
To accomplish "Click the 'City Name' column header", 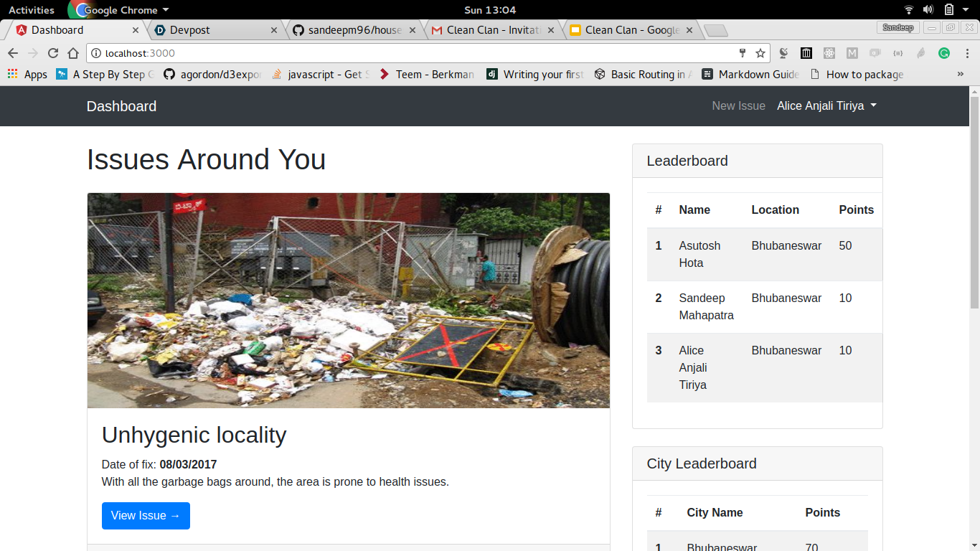I will pos(715,512).
